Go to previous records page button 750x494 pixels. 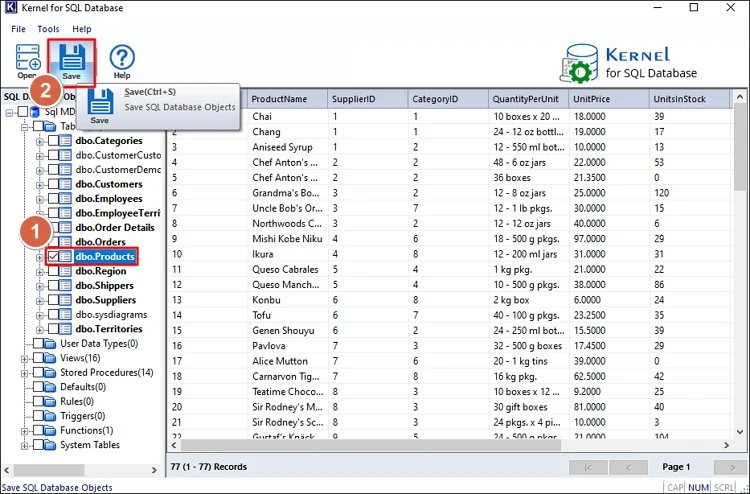coord(629,467)
